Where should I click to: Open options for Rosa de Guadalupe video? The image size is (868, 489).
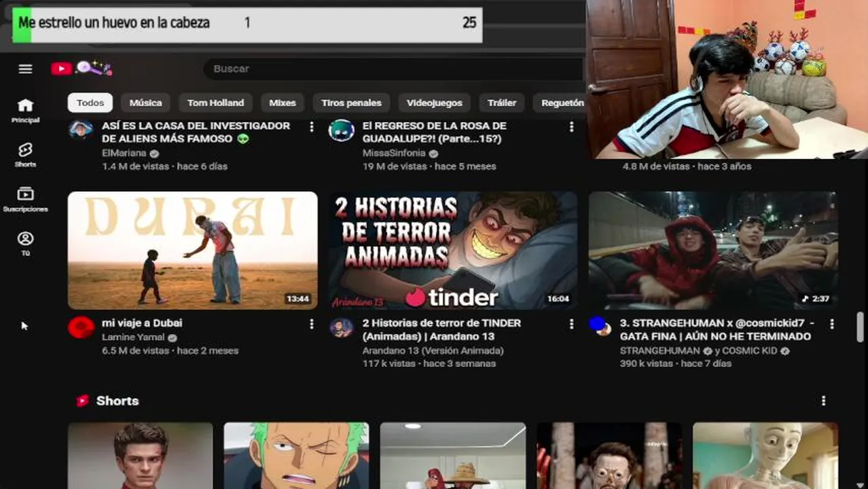[571, 126]
